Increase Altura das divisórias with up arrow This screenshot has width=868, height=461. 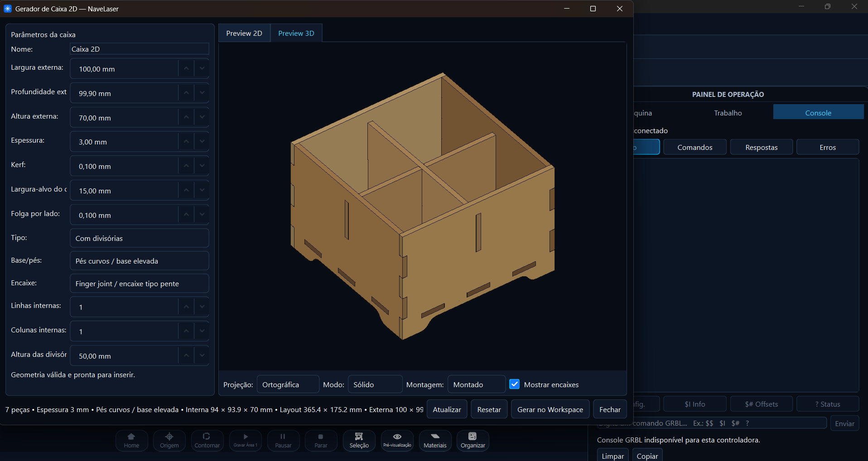[186, 356]
